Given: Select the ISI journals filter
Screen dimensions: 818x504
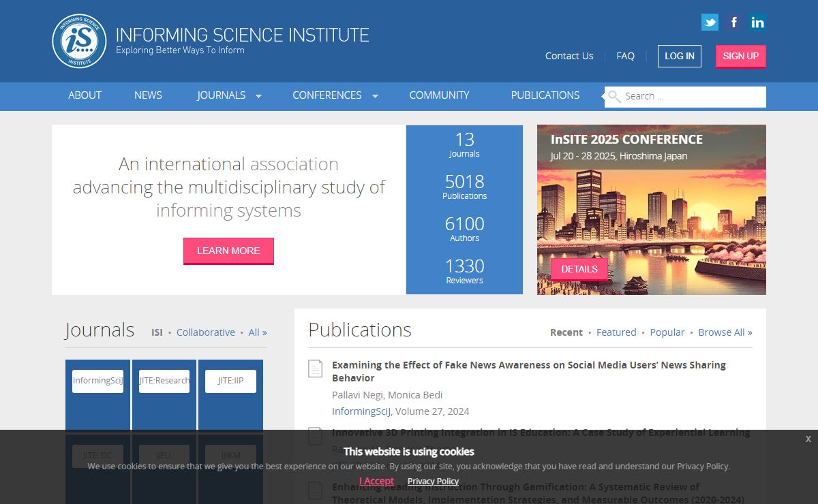Looking at the screenshot, I should pyautogui.click(x=157, y=332).
